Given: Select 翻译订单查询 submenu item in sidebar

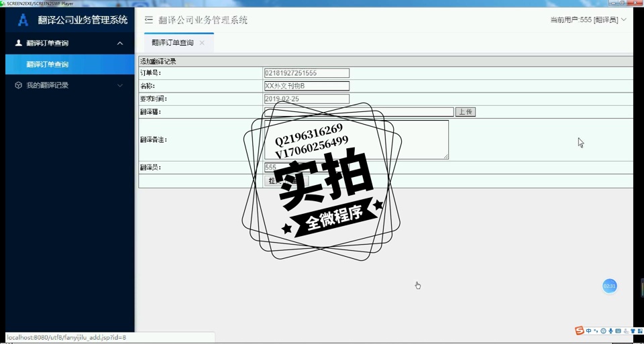Looking at the screenshot, I should pos(48,64).
